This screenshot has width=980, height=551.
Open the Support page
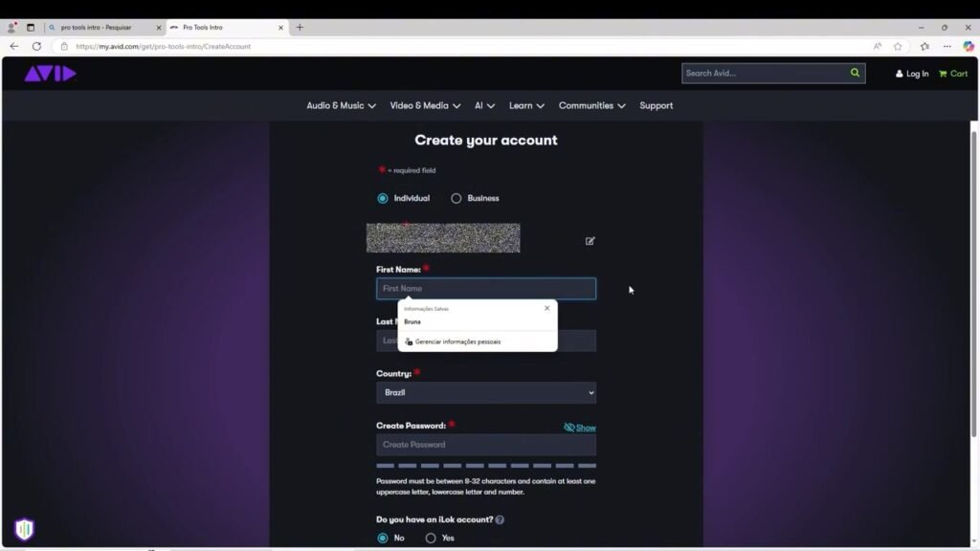coord(657,105)
